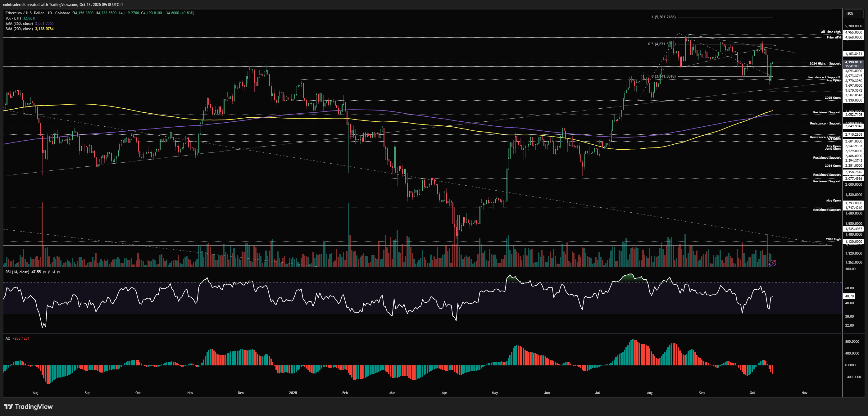868x416 pixels.
Task: Click the Vol · ETH indicator legend
Action: 13,18
